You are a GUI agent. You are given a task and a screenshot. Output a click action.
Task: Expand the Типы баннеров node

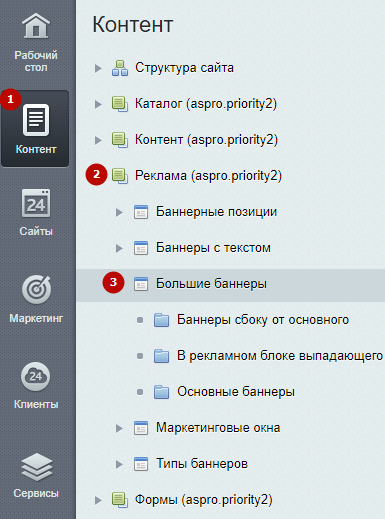[119, 464]
